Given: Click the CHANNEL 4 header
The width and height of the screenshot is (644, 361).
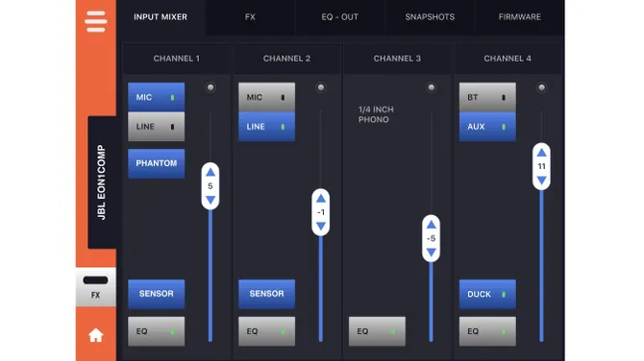Looking at the screenshot, I should (x=508, y=59).
